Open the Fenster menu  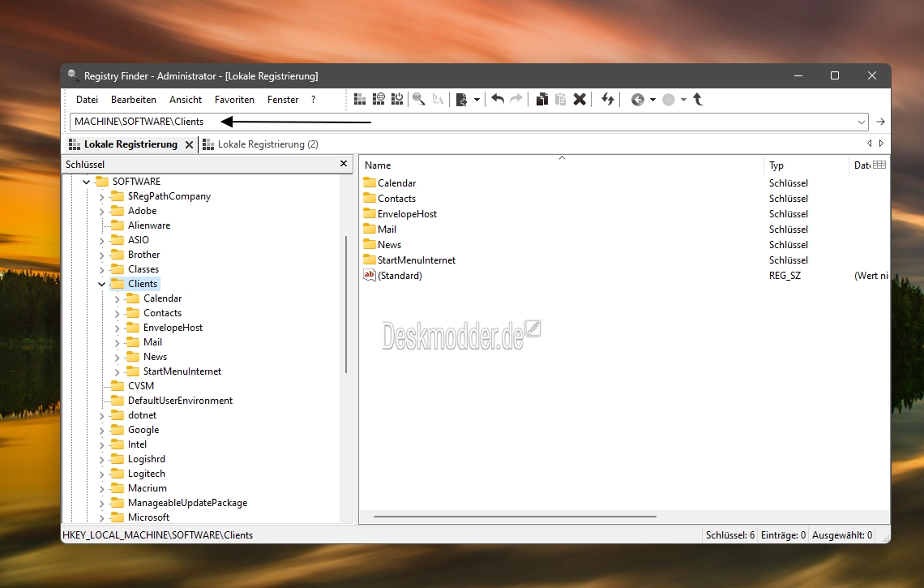[283, 100]
